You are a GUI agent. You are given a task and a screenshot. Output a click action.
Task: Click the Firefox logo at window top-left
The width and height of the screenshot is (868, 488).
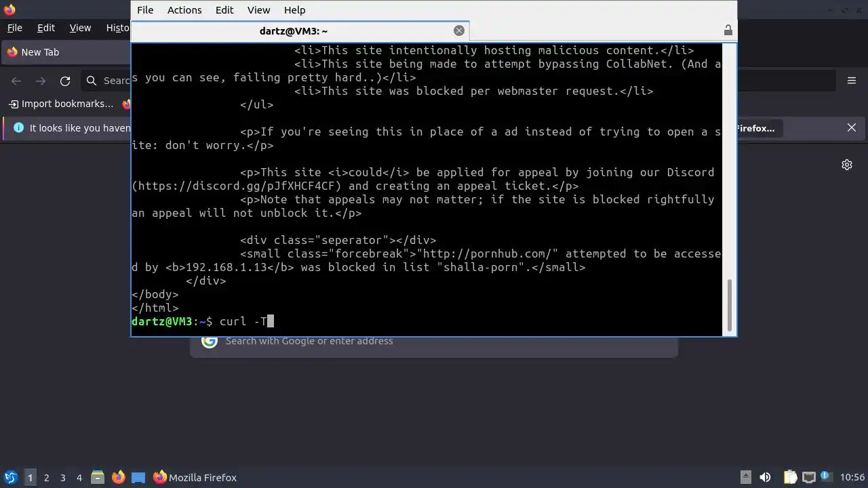pos(9,9)
